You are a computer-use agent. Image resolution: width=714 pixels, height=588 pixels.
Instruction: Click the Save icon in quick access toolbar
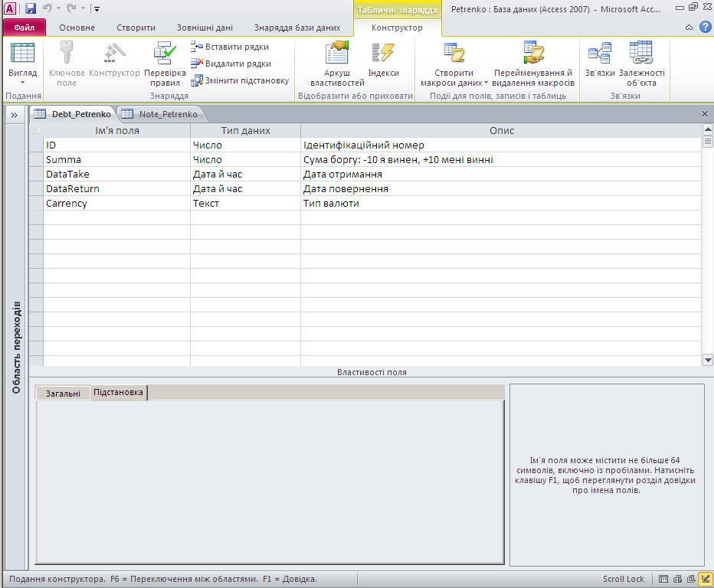pos(31,8)
